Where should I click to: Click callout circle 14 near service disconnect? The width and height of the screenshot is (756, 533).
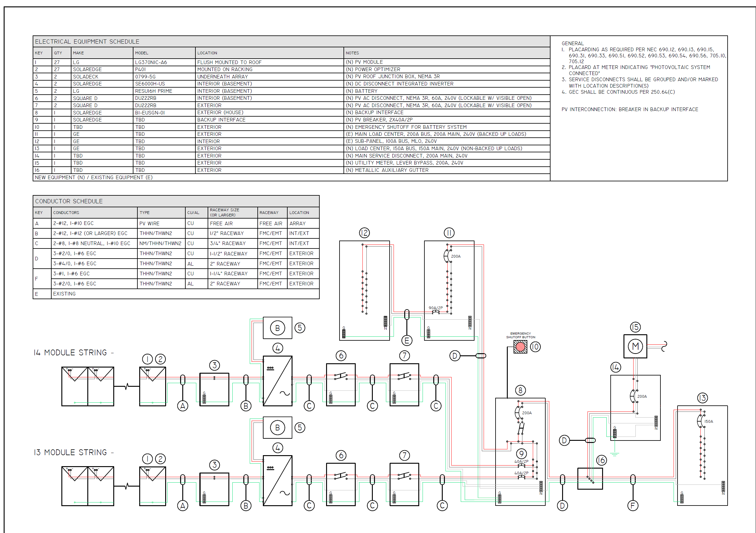click(616, 367)
